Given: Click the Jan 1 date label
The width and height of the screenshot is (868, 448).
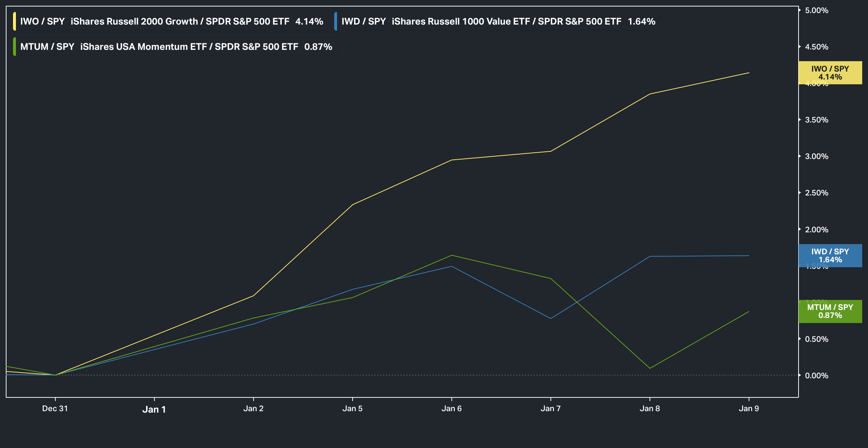Looking at the screenshot, I should [x=154, y=409].
